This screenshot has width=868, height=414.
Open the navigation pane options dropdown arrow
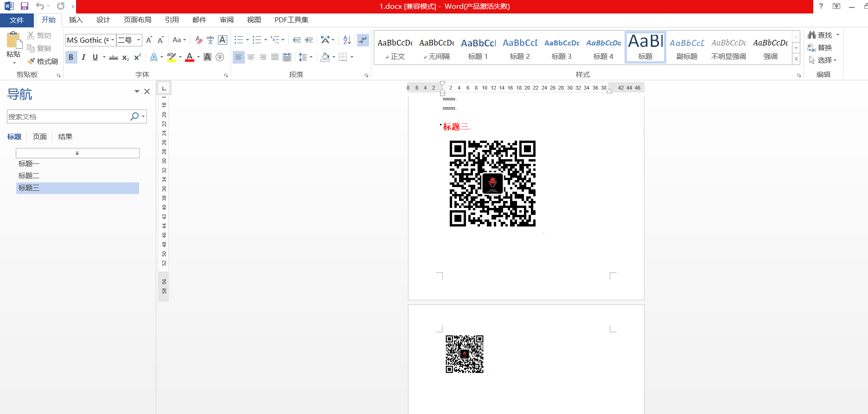(x=137, y=91)
